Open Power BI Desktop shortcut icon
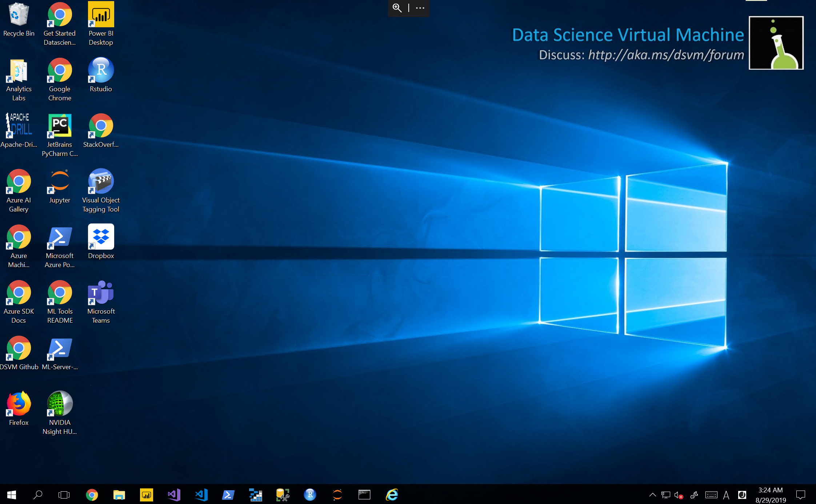Screen dimensions: 816x504 101,15
